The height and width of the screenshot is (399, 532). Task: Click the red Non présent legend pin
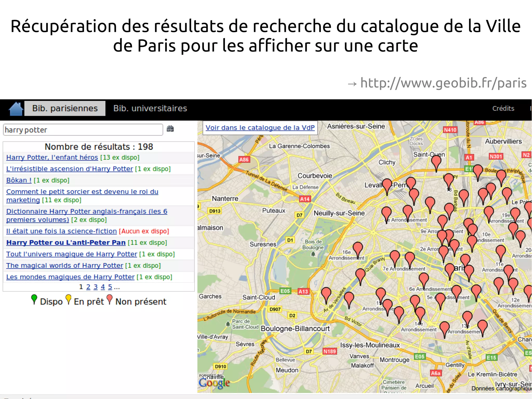(110, 299)
